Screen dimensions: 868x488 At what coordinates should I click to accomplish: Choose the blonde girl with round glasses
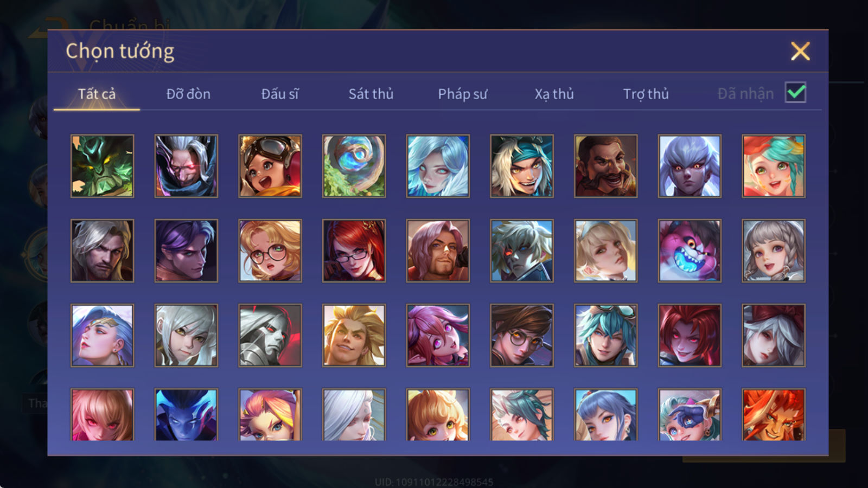point(270,251)
